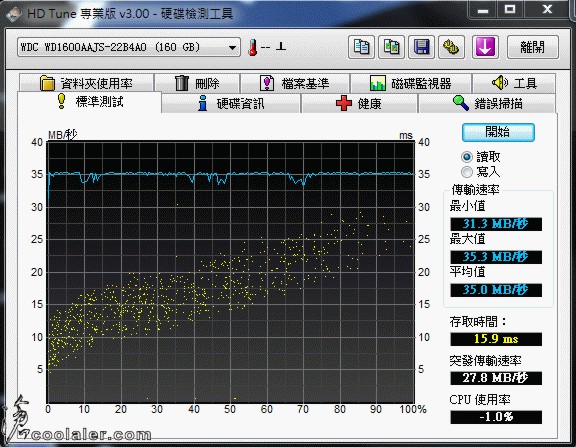Viewport: 576px width, 447px height.
Task: Select the 寫入 write radio button
Action: (467, 172)
